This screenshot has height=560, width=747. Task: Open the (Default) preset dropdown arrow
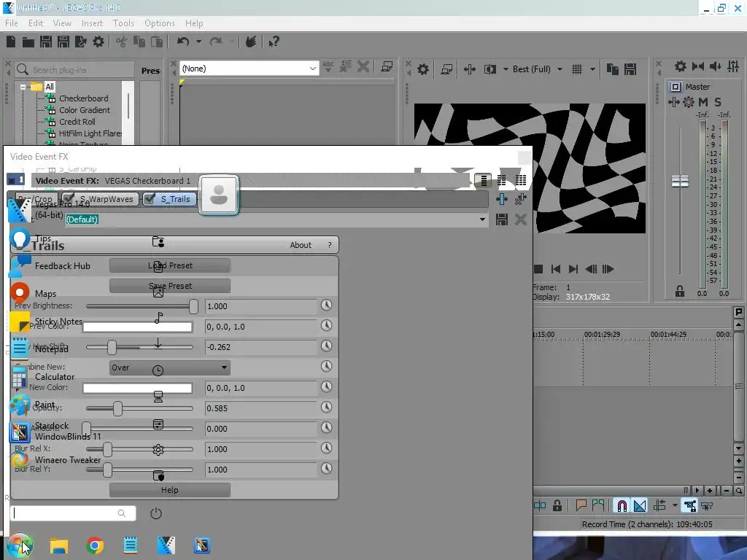[x=483, y=219]
